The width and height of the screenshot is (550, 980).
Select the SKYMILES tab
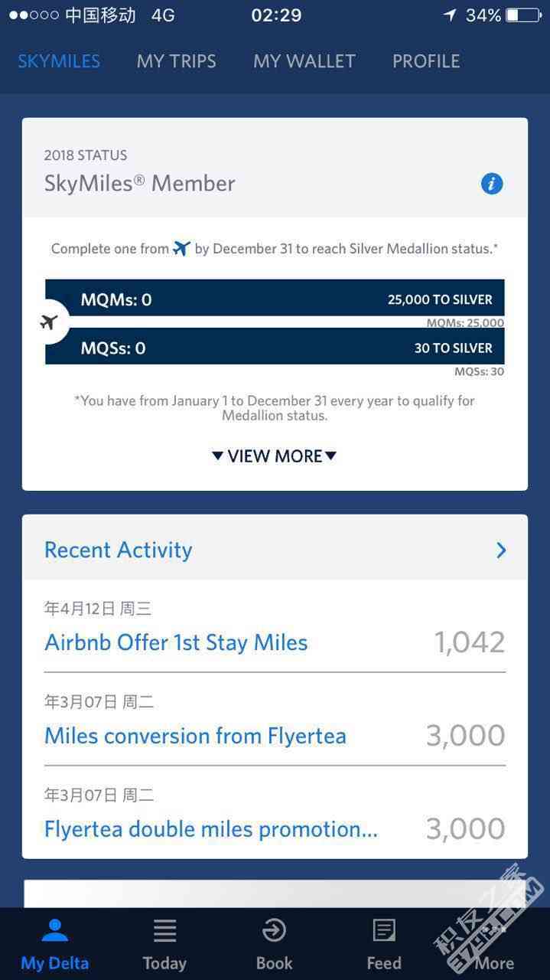(x=59, y=61)
